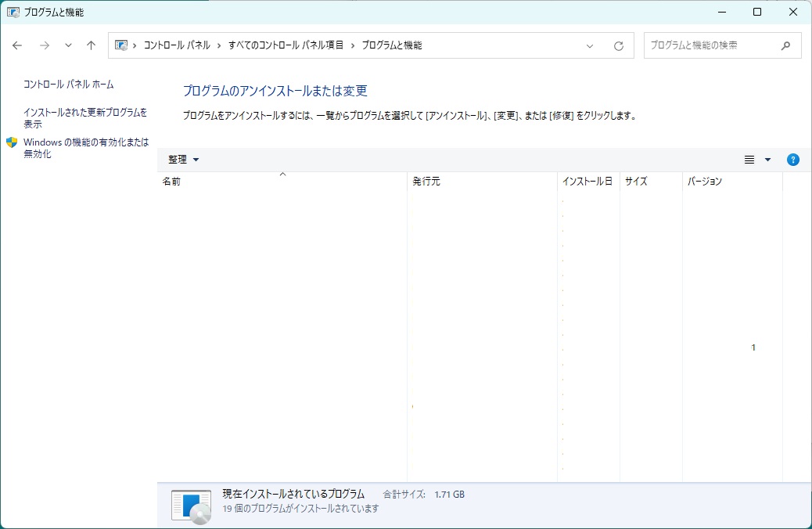Sort by インストール日 column header
The width and height of the screenshot is (812, 529).
click(589, 182)
